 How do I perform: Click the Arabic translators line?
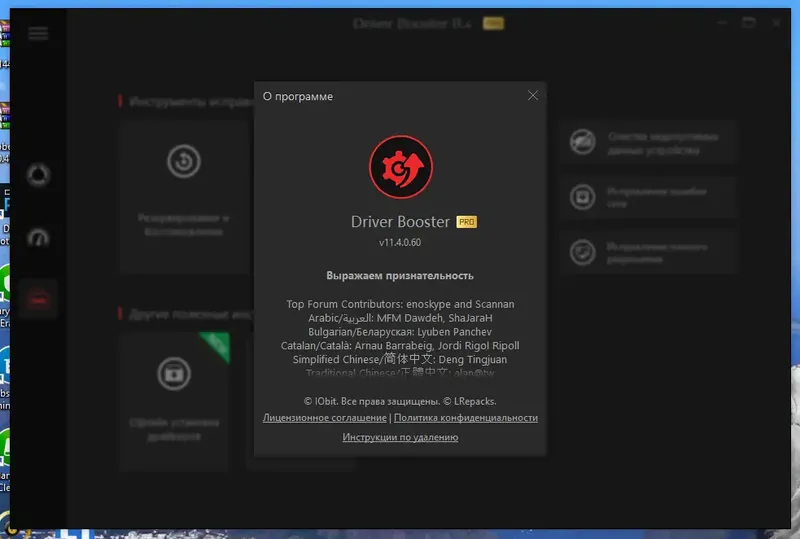point(400,318)
